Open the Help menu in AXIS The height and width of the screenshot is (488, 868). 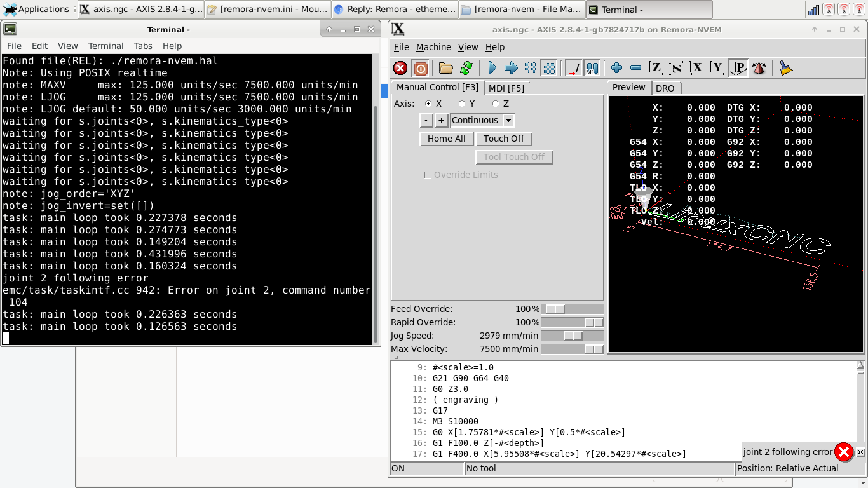[x=495, y=47]
